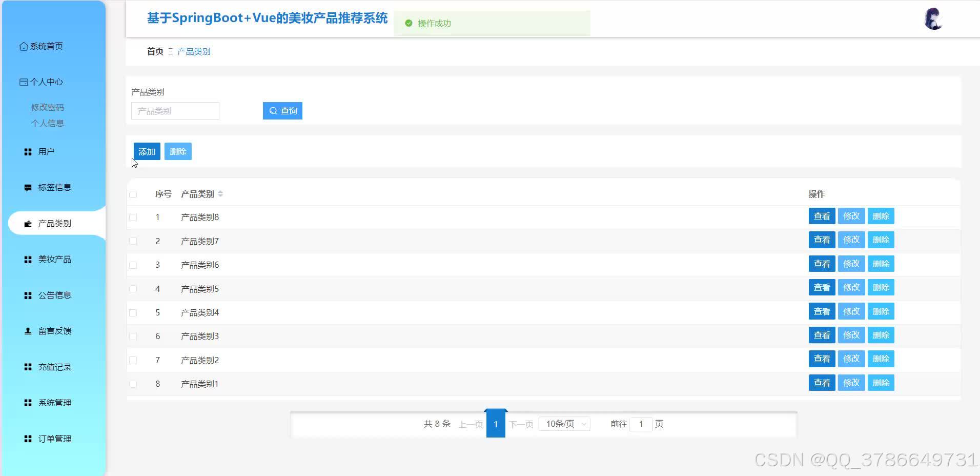The width and height of the screenshot is (980, 476).
Task: Open 标签信息 via its sidebar icon
Action: [x=28, y=187]
